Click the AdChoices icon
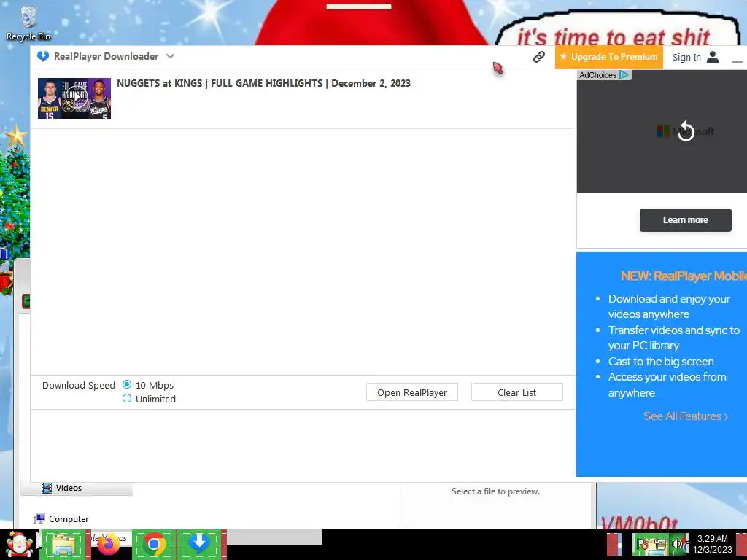This screenshot has width=747, height=560. (624, 75)
